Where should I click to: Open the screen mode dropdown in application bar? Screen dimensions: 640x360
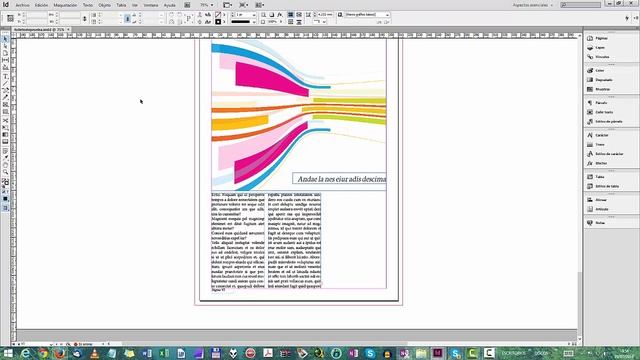coord(243,5)
